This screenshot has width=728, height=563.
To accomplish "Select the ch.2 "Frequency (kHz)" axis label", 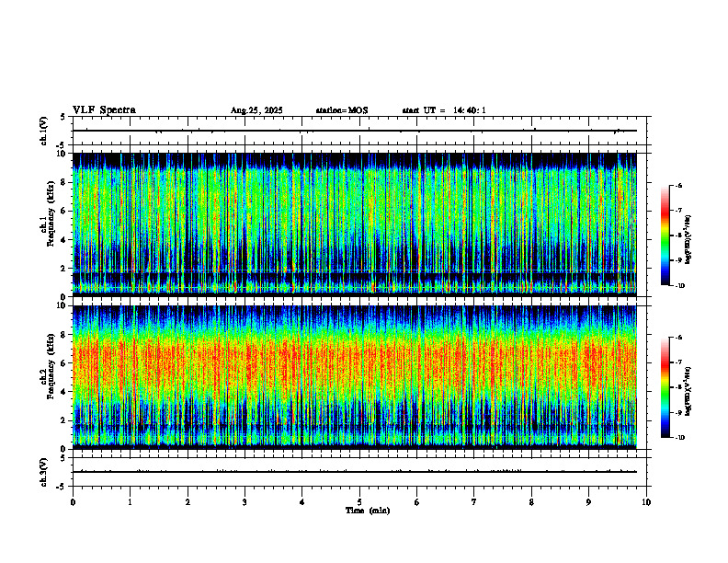I will pyautogui.click(x=51, y=366).
